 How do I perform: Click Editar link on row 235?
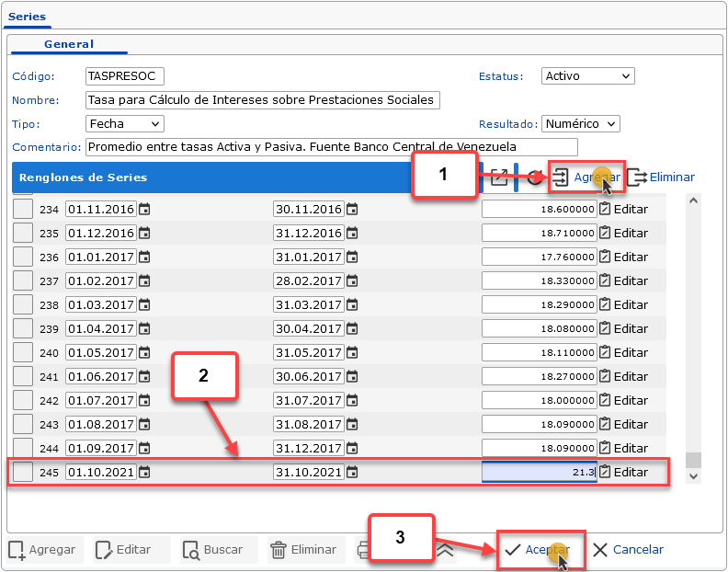(631, 234)
